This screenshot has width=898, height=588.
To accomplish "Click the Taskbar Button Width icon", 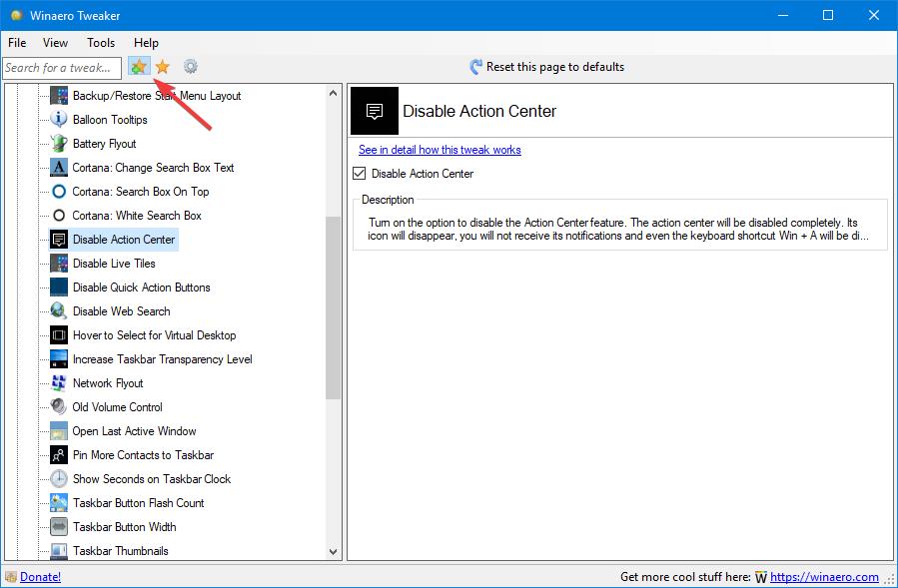I will [58, 527].
